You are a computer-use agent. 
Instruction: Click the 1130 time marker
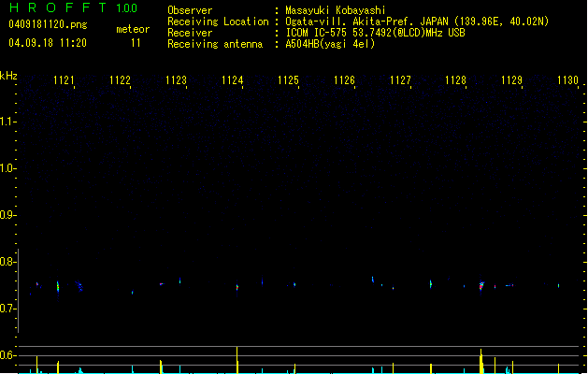(567, 80)
